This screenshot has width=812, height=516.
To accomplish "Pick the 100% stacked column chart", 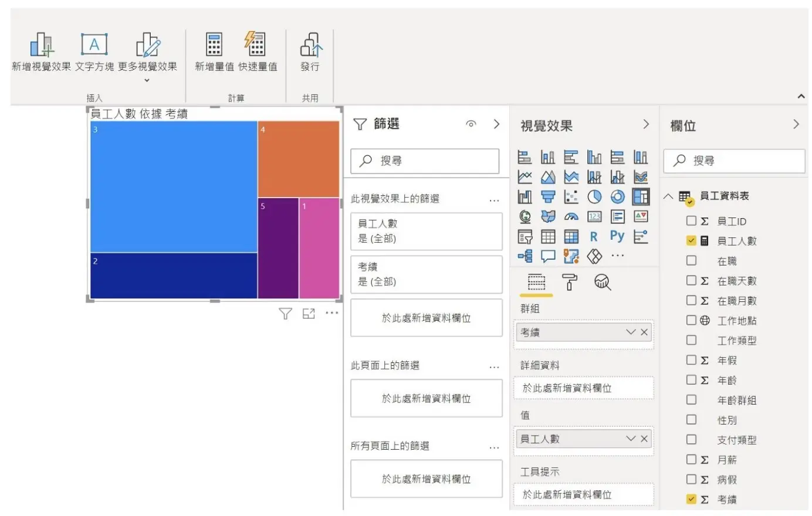I will pos(641,157).
